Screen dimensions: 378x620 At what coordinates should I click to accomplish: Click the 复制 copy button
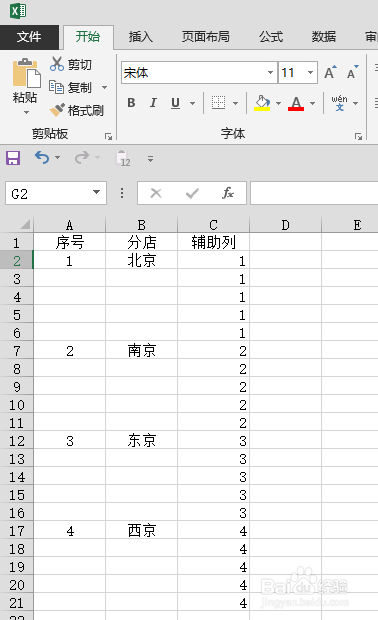tap(71, 87)
